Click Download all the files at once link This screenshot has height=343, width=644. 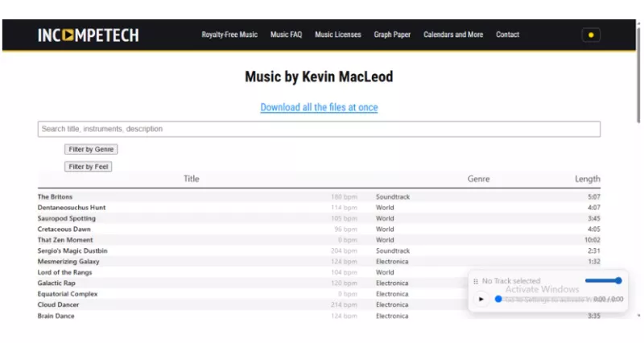(319, 107)
